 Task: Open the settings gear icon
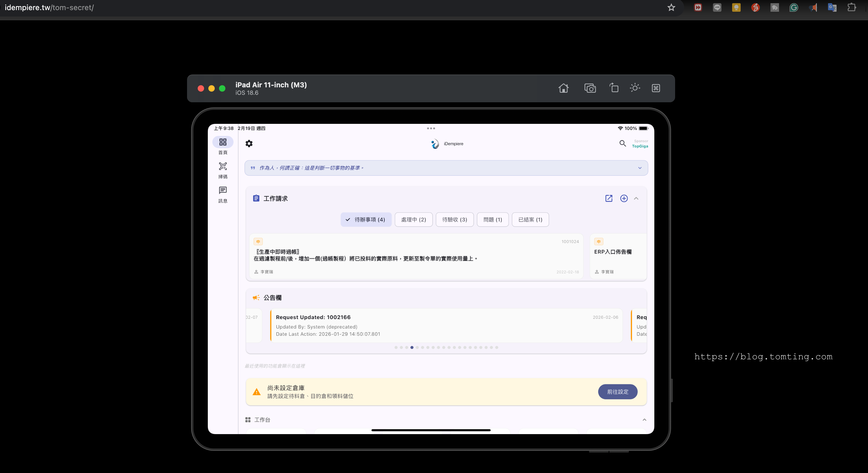[249, 144]
